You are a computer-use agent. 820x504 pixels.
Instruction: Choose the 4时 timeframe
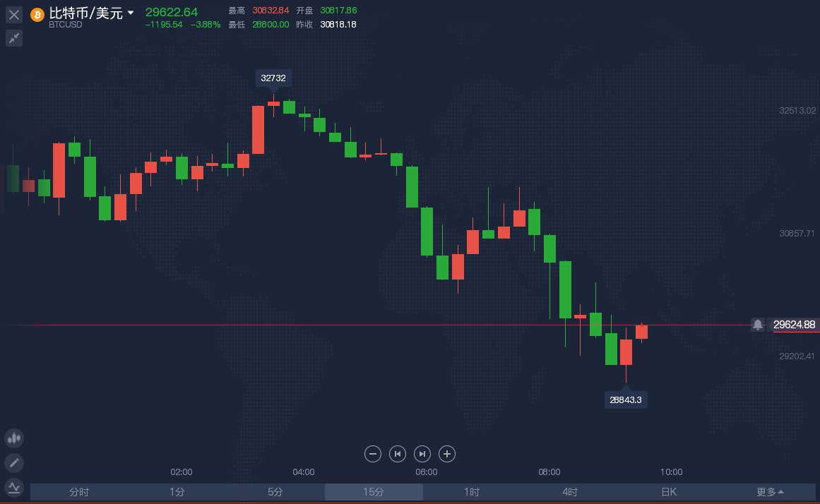[570, 492]
